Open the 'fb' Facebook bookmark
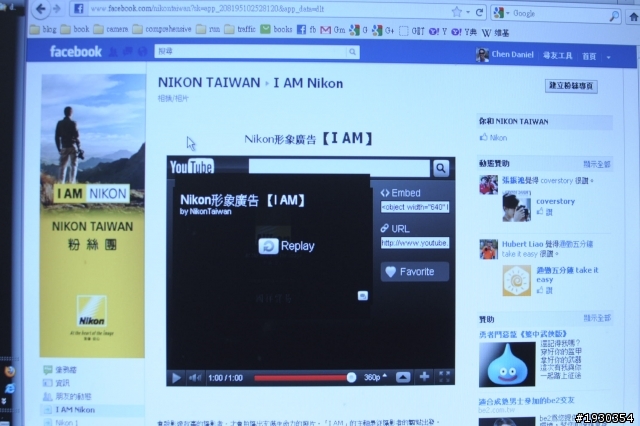 pos(307,29)
